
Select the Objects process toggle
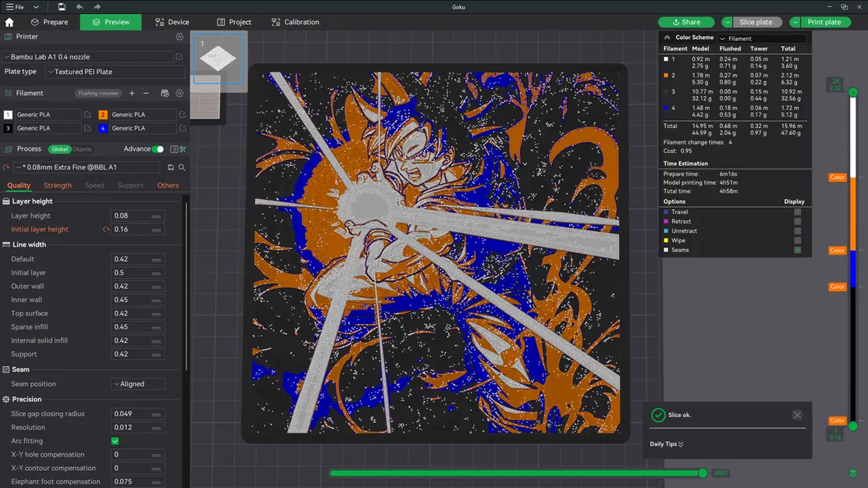[83, 149]
